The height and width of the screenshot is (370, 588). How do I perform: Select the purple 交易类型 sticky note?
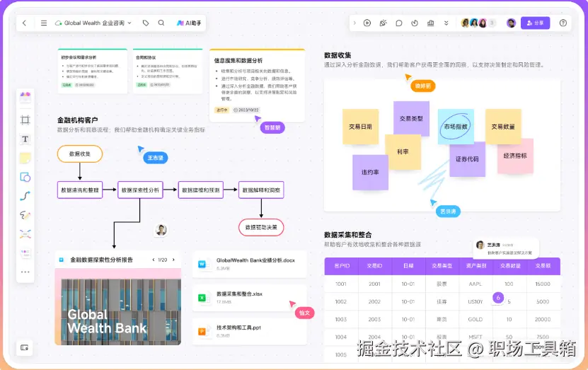[x=411, y=118]
